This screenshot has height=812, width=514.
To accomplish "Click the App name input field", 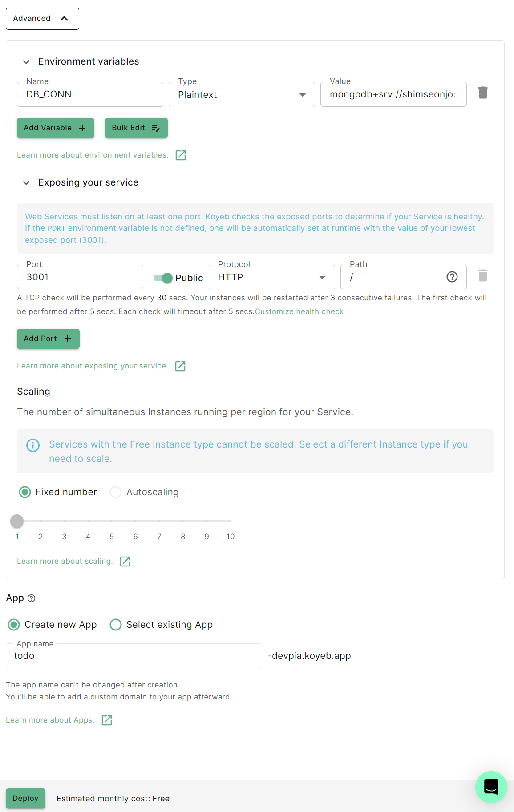I will pos(134,656).
